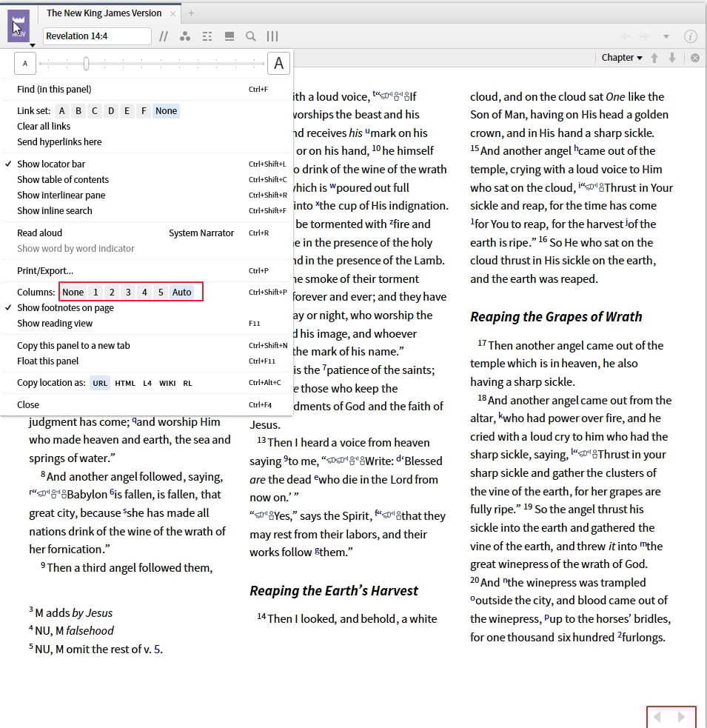Select link set None
Image resolution: width=707 pixels, height=728 pixels.
coord(166,111)
